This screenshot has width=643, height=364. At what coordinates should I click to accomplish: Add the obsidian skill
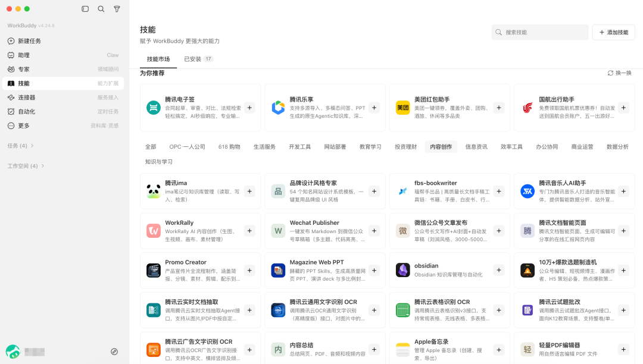(499, 270)
